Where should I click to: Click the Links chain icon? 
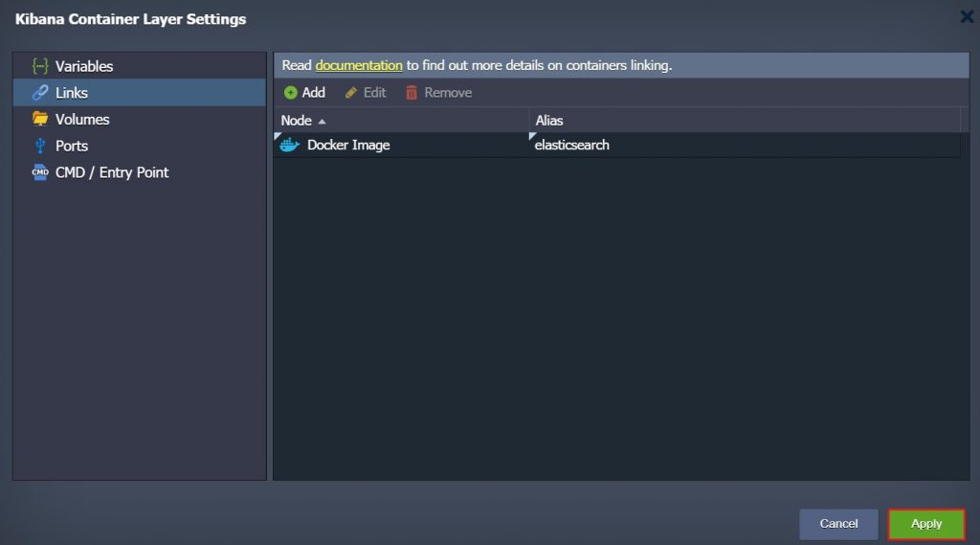[40, 93]
